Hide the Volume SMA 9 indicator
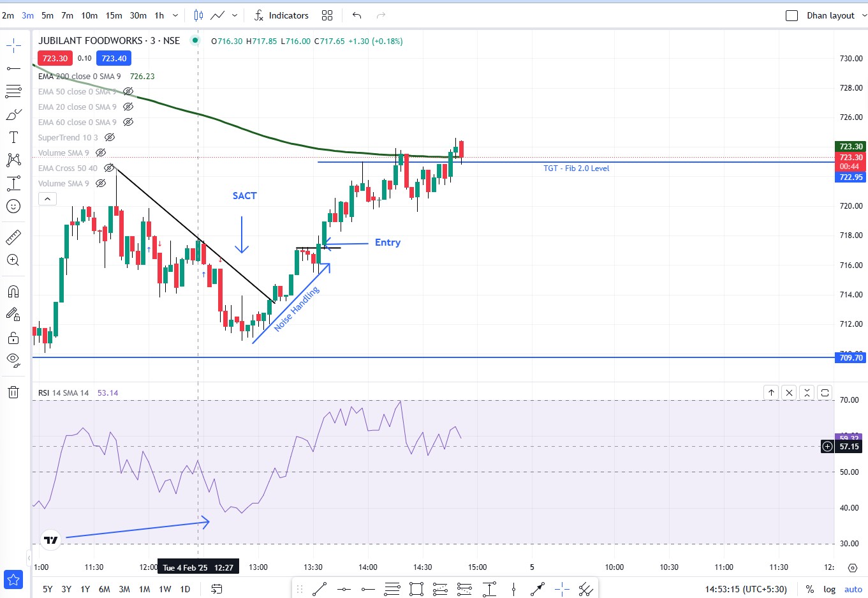868x598 pixels. coord(99,153)
